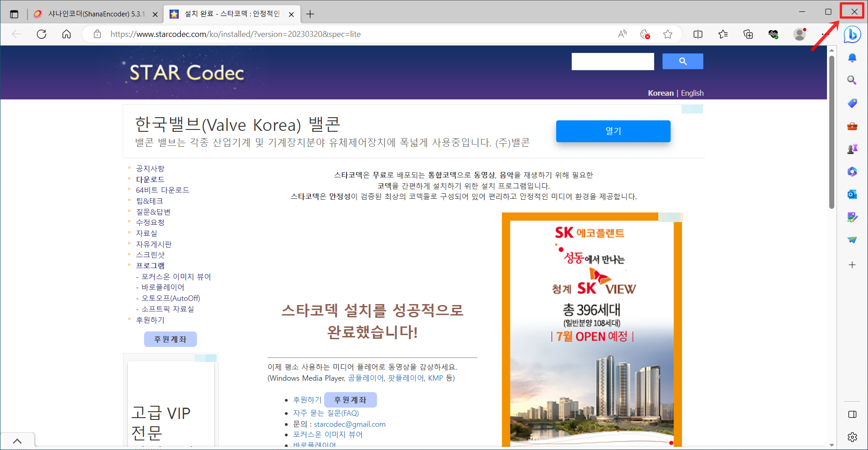Open the user profile menu
The height and width of the screenshot is (450, 868).
[x=800, y=34]
